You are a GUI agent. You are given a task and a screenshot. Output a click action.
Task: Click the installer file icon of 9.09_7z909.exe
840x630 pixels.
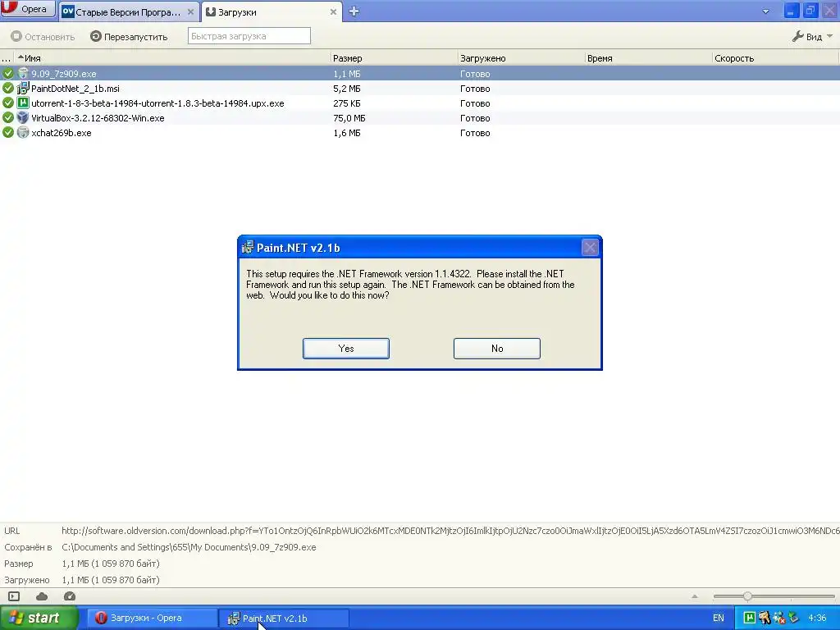(x=22, y=73)
